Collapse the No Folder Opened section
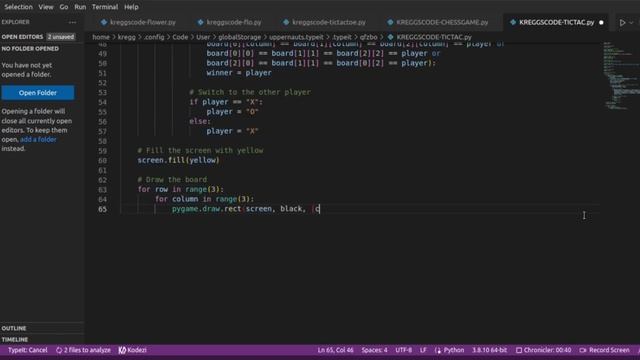This screenshot has width=640, height=360. pyautogui.click(x=30, y=49)
